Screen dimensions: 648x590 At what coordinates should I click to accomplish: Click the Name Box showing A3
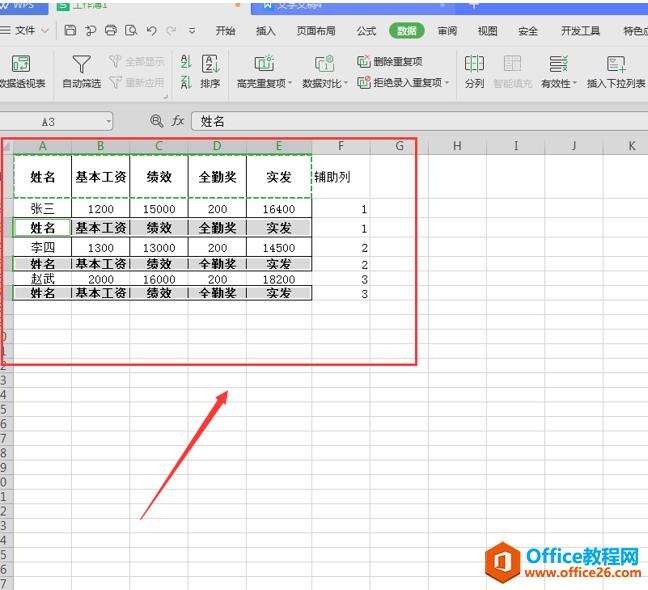tap(51, 122)
